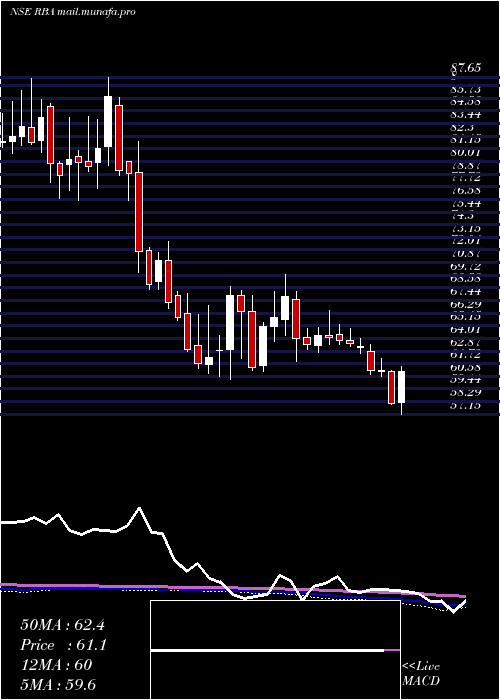
Task: Click the 5MA : 59.6 reading
Action: click(58, 685)
